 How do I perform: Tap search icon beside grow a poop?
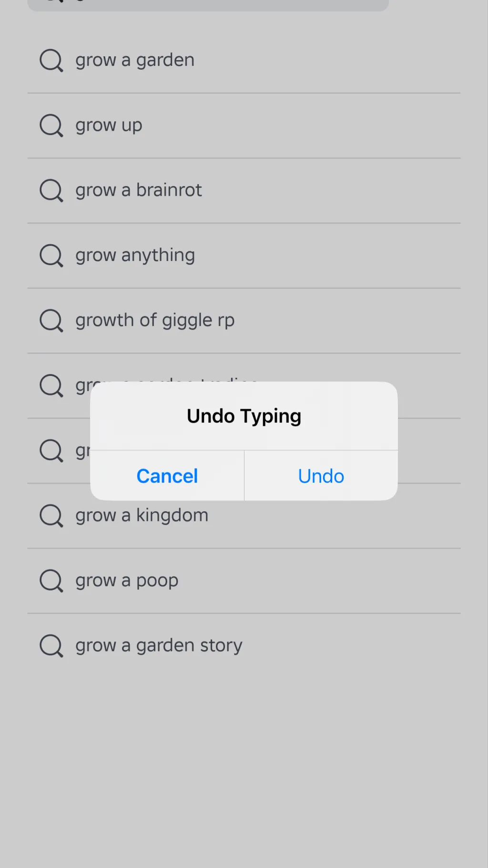click(x=51, y=581)
